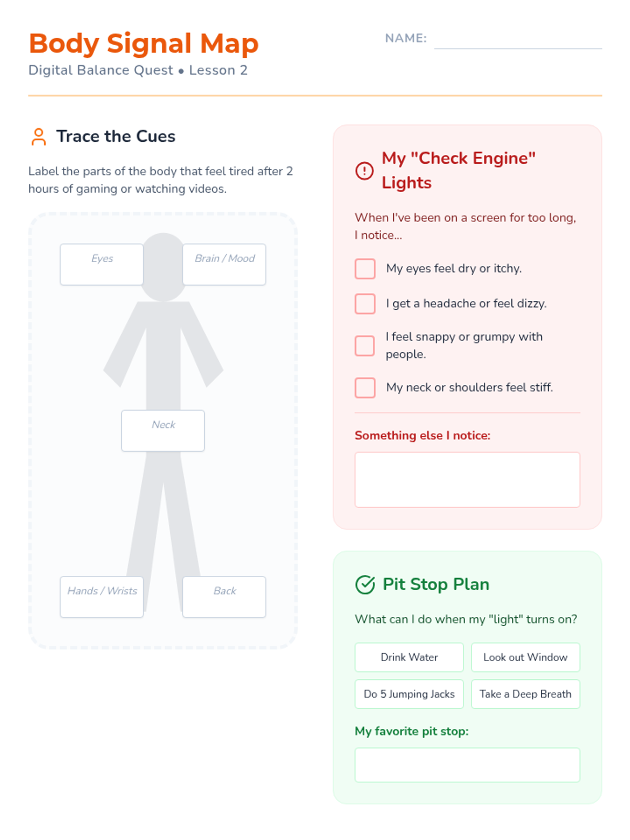Click the My favorite pit stop field
Viewport: 630px width, 840px height.
[467, 765]
